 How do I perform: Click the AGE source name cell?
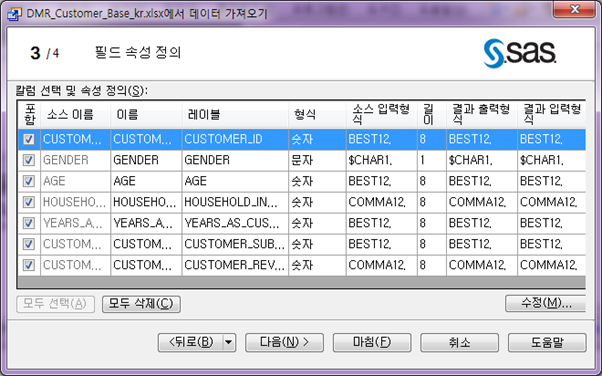click(x=75, y=181)
